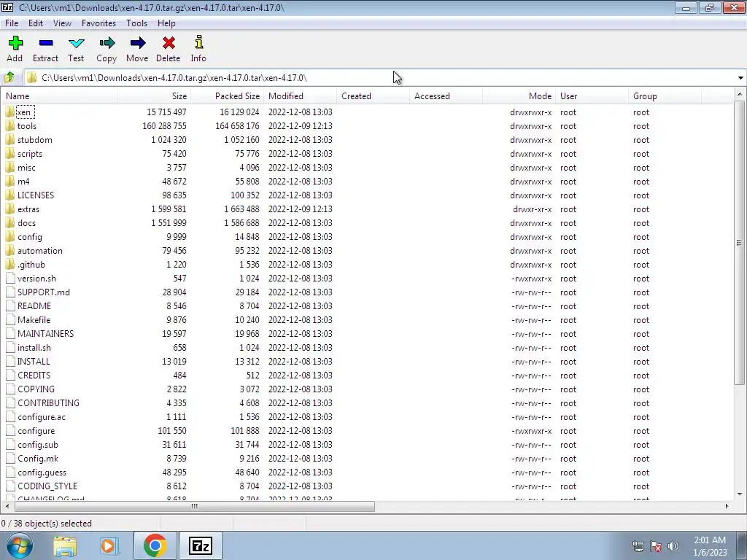This screenshot has width=747, height=560.
Task: Click the red Delete X icon
Action: tap(169, 43)
